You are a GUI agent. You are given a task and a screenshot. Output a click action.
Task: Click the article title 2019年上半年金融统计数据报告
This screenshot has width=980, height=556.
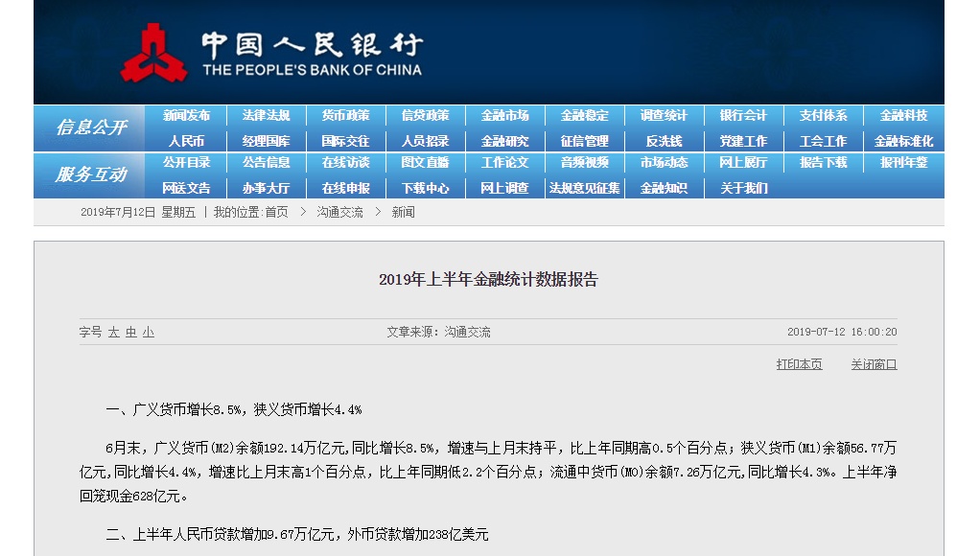pyautogui.click(x=488, y=279)
